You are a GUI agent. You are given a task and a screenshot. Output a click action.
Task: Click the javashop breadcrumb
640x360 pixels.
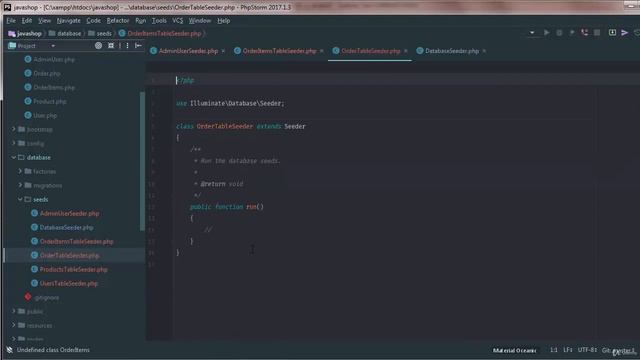25,33
